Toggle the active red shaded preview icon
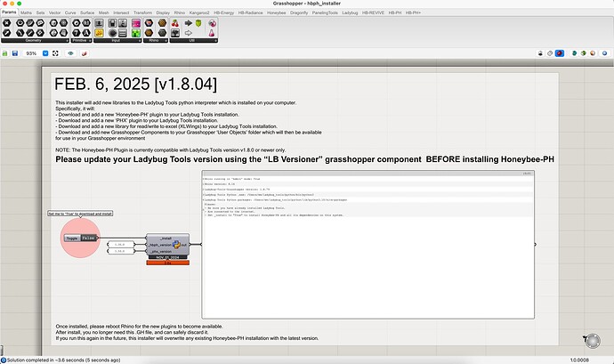This screenshot has width=614, height=364. click(560, 53)
